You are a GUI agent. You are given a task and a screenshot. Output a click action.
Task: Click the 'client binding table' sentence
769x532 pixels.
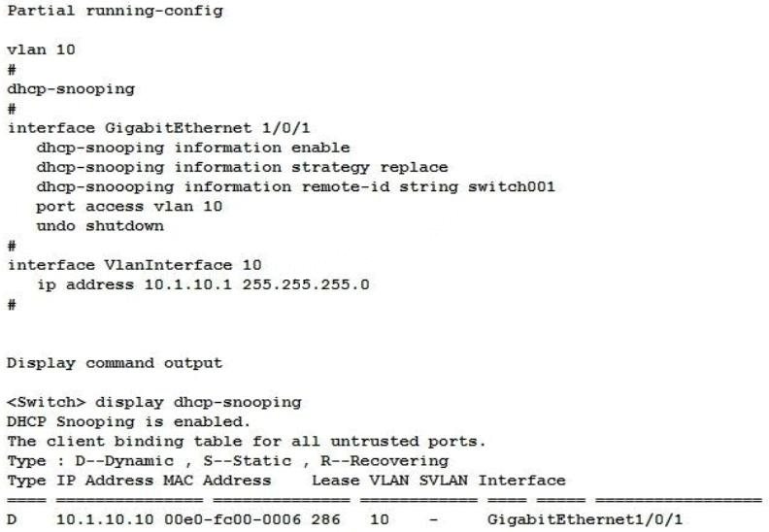247,442
